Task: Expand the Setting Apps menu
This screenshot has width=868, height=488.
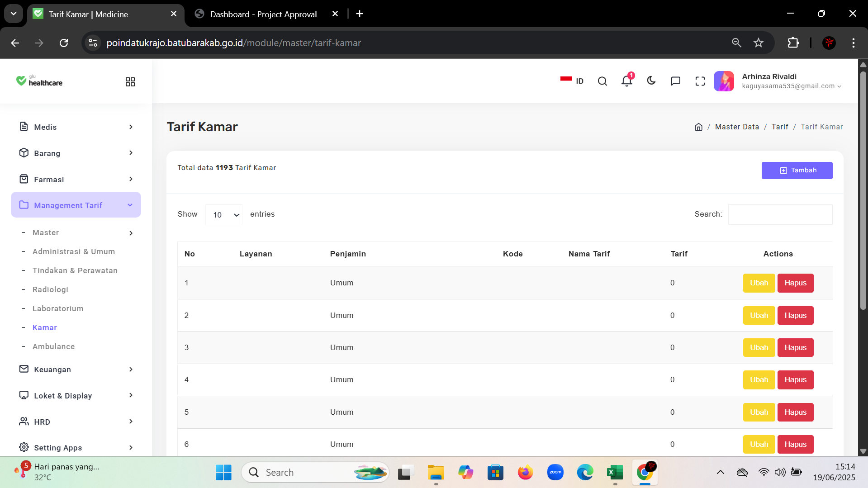Action: pyautogui.click(x=76, y=448)
